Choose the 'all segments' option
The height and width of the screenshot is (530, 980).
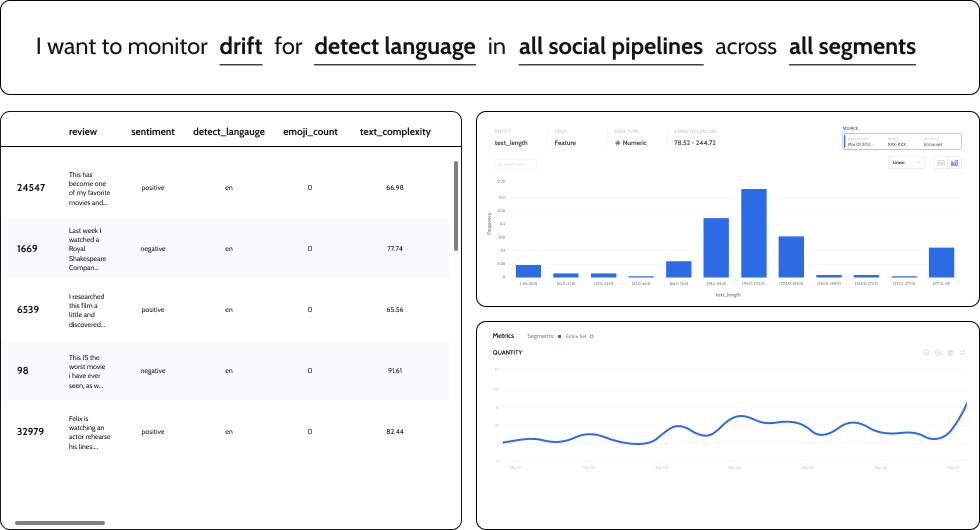click(852, 47)
